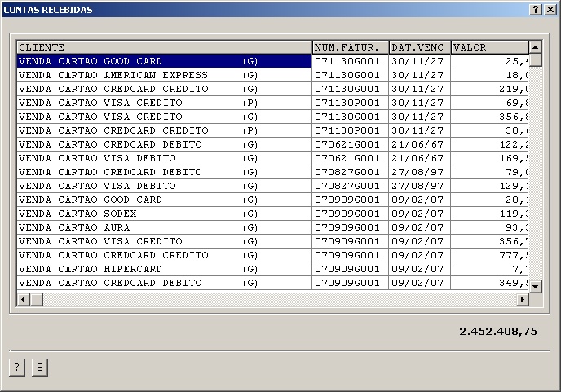
Task: Select CREDCARD CREDITO row with value 777
Action: coord(272,255)
